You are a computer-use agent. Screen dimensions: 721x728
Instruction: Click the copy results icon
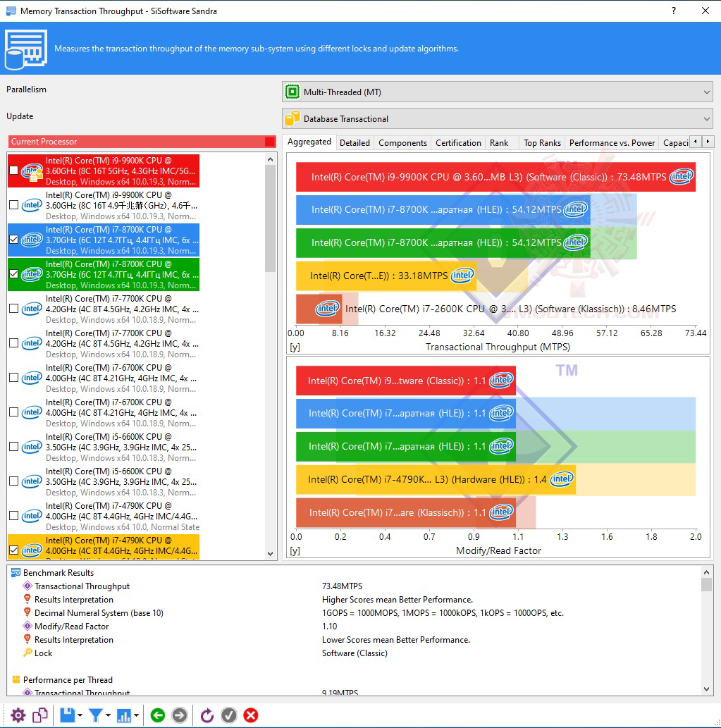pos(40,715)
